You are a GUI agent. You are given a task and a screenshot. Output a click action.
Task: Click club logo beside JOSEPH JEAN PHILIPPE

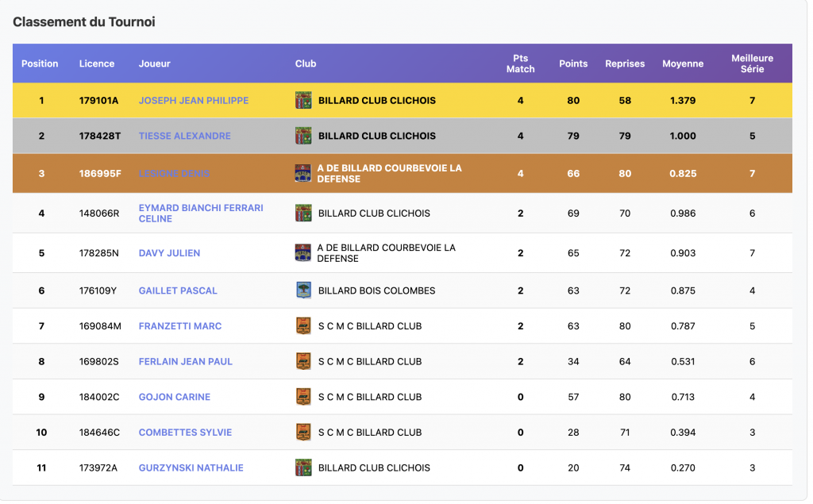click(303, 101)
